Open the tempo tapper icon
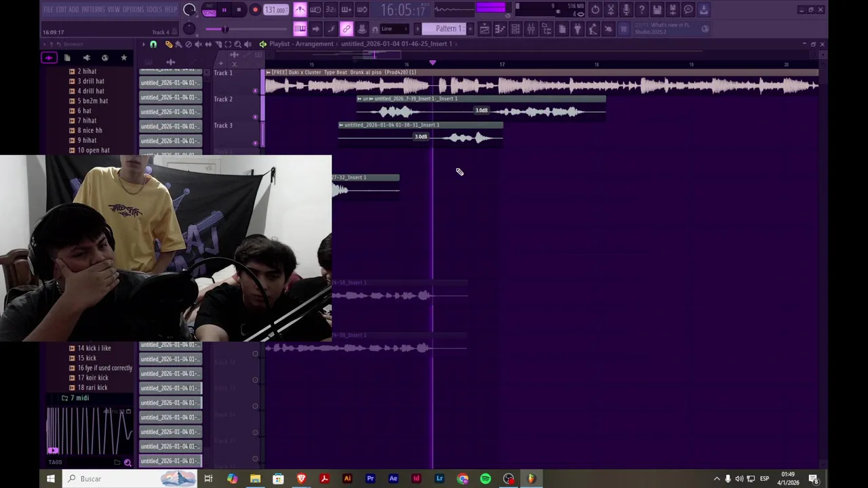 tap(593, 28)
